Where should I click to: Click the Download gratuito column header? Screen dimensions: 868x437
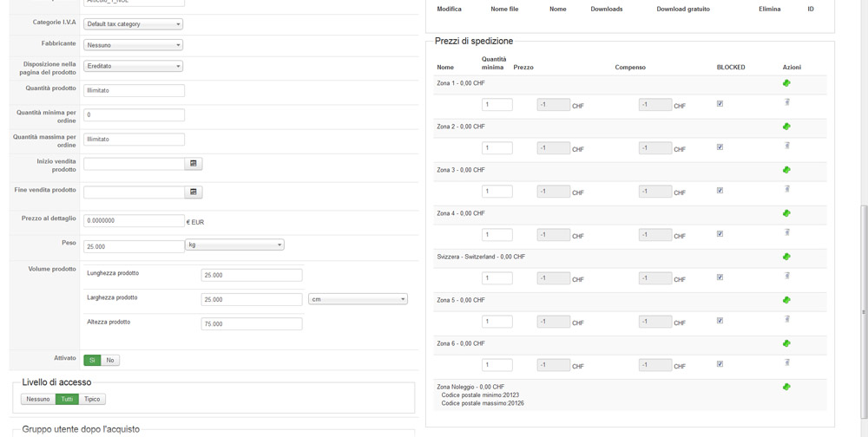(683, 9)
